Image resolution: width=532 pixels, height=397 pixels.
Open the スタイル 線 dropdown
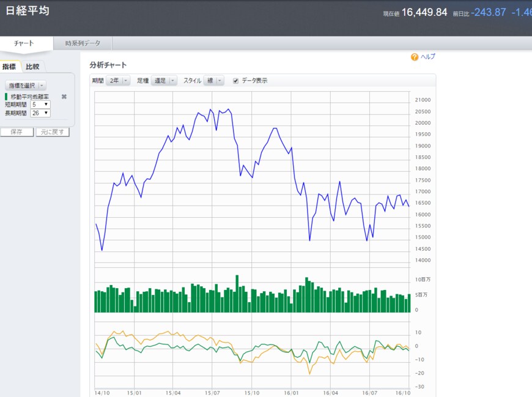pos(214,81)
